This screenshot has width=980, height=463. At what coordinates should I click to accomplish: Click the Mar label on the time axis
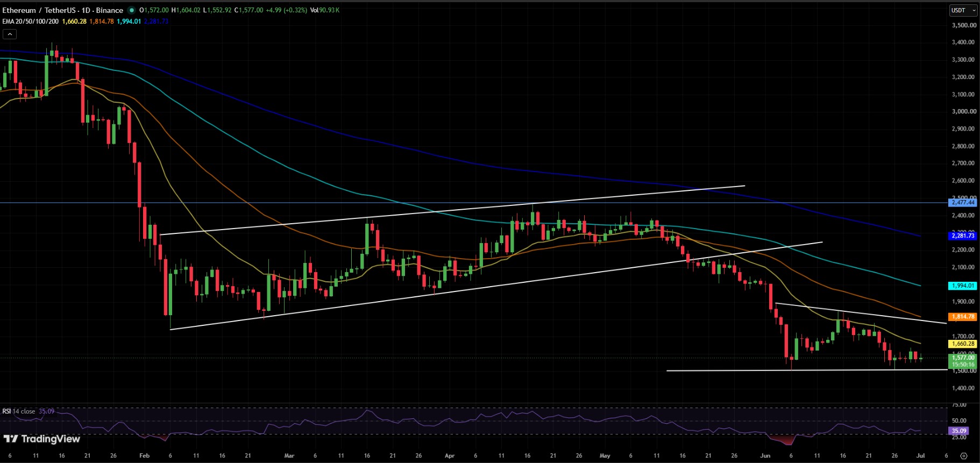[x=289, y=455]
